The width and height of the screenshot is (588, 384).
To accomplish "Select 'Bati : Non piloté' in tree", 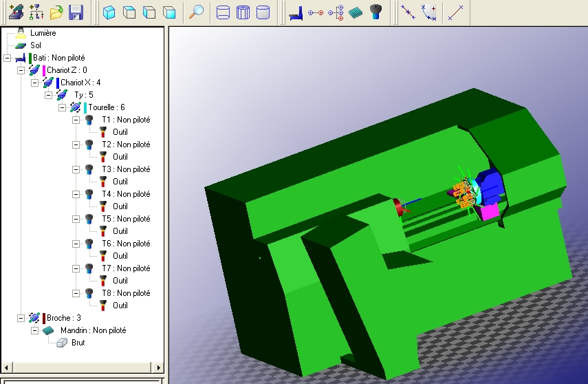I will click(x=59, y=58).
